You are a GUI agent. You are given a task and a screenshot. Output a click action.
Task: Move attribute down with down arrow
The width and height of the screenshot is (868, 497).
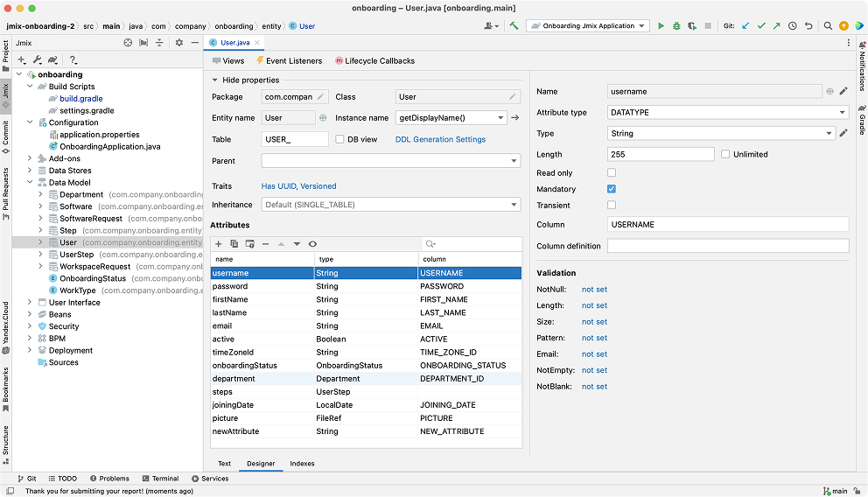[297, 244]
